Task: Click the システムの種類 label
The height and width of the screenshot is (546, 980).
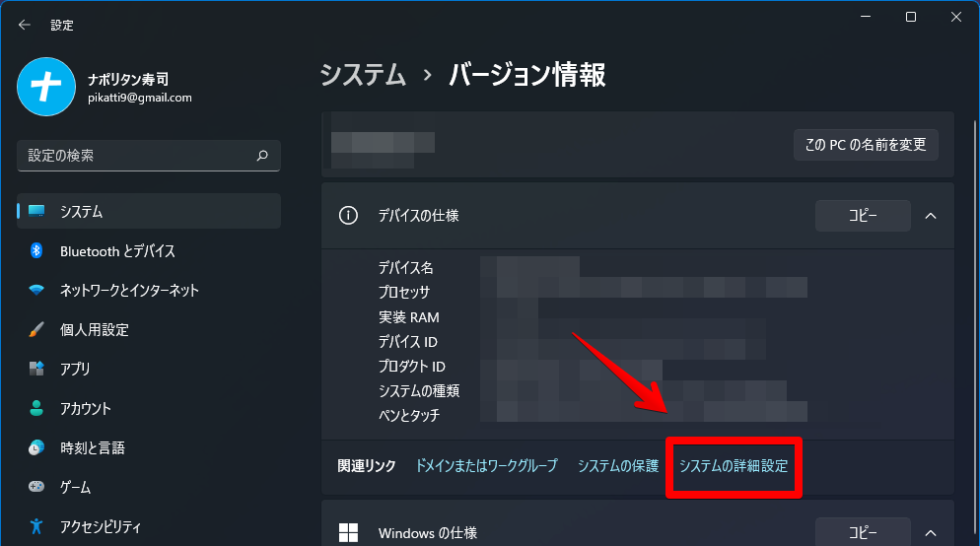Action: (419, 391)
